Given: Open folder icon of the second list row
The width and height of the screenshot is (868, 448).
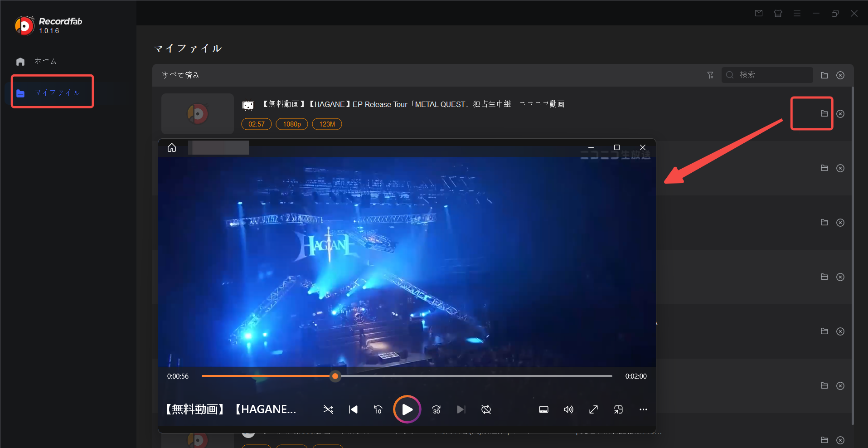Looking at the screenshot, I should [824, 168].
